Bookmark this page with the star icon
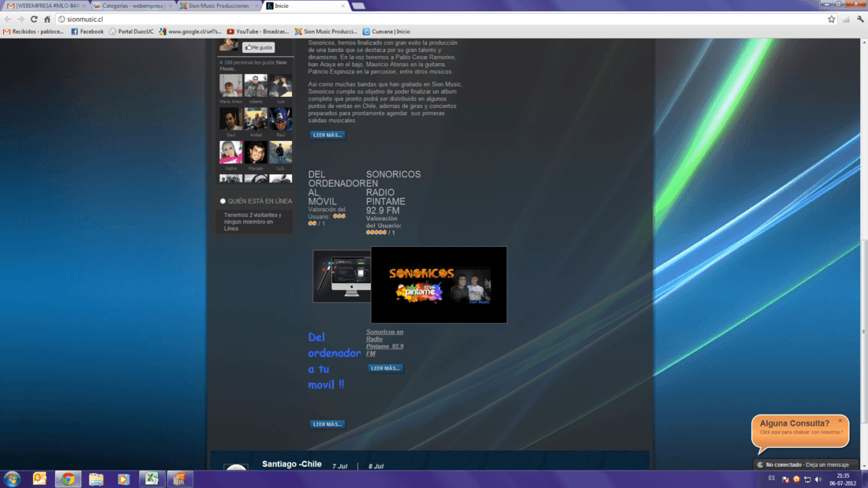 coord(832,20)
